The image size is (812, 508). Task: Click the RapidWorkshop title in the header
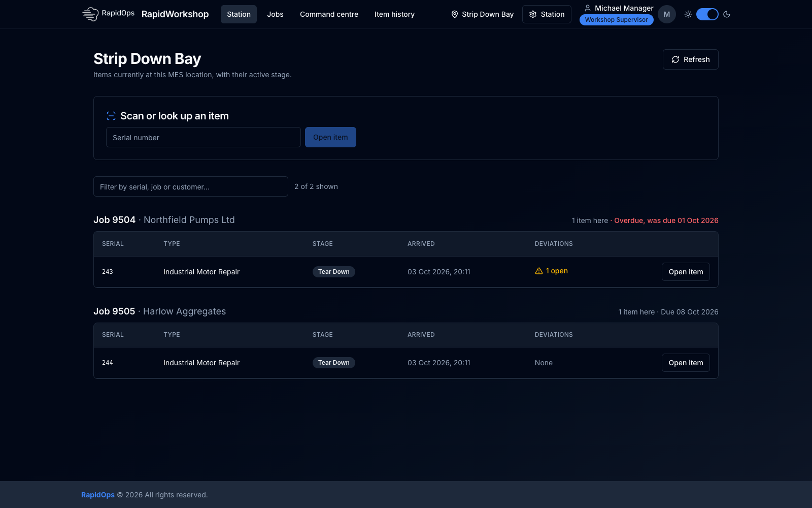tap(175, 14)
